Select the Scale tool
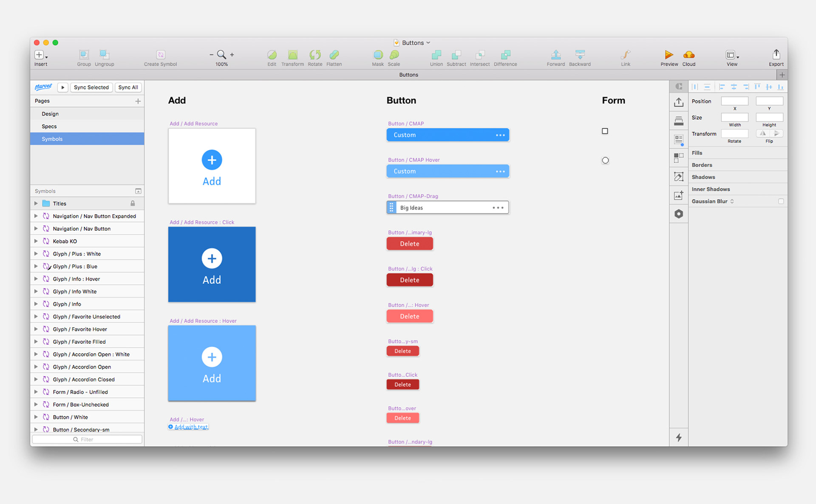The height and width of the screenshot is (504, 816). (394, 54)
